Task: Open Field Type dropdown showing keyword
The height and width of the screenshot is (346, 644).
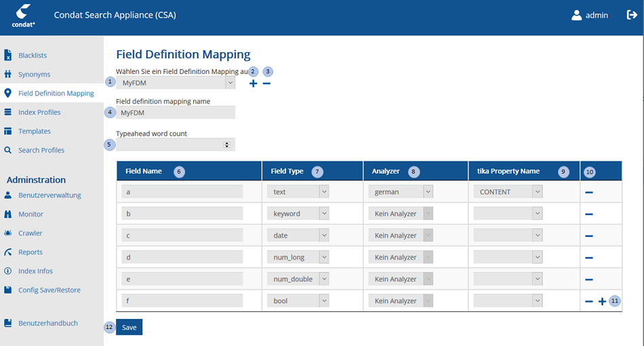Action: pos(298,213)
